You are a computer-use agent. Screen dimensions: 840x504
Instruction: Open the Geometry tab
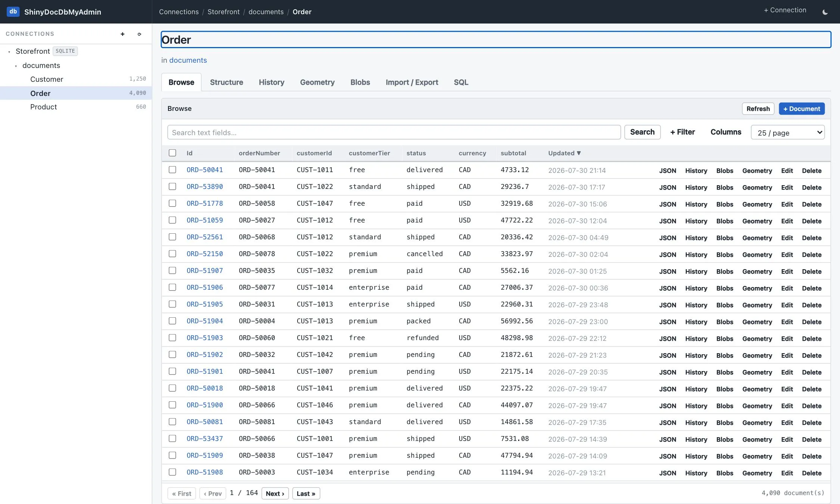point(317,82)
